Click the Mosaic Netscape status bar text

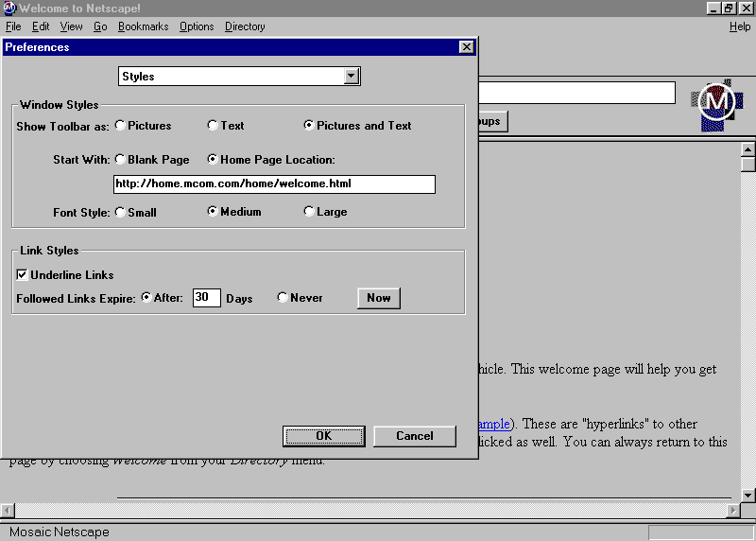(x=60, y=532)
